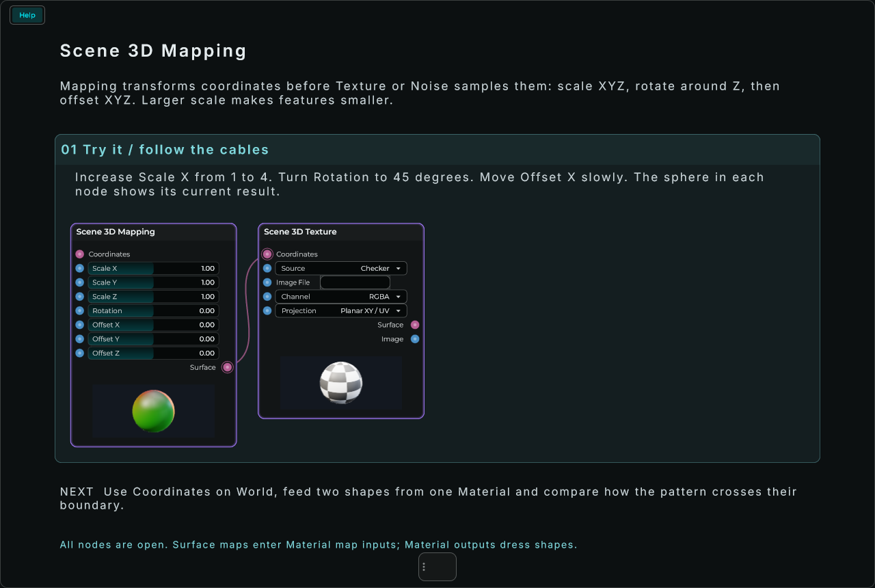Click the 'Mapping transforms coordinates' description text
875x588 pixels.
coord(420,93)
